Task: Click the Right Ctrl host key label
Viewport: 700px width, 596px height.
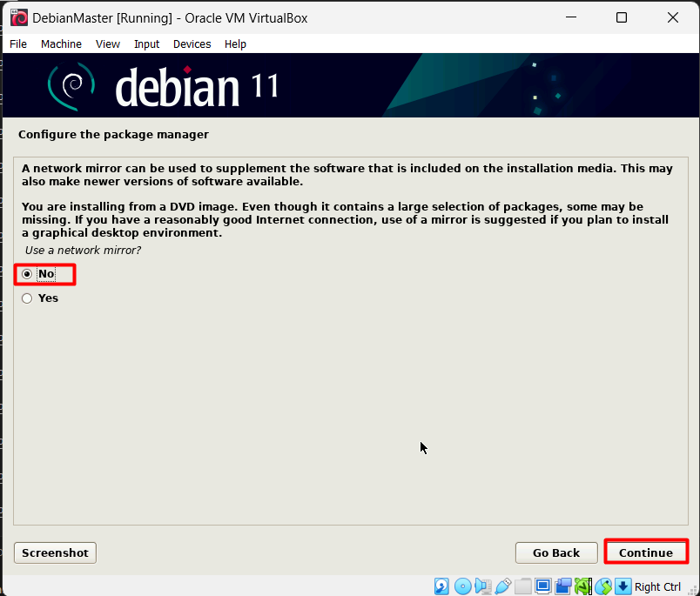Action: 657,586
